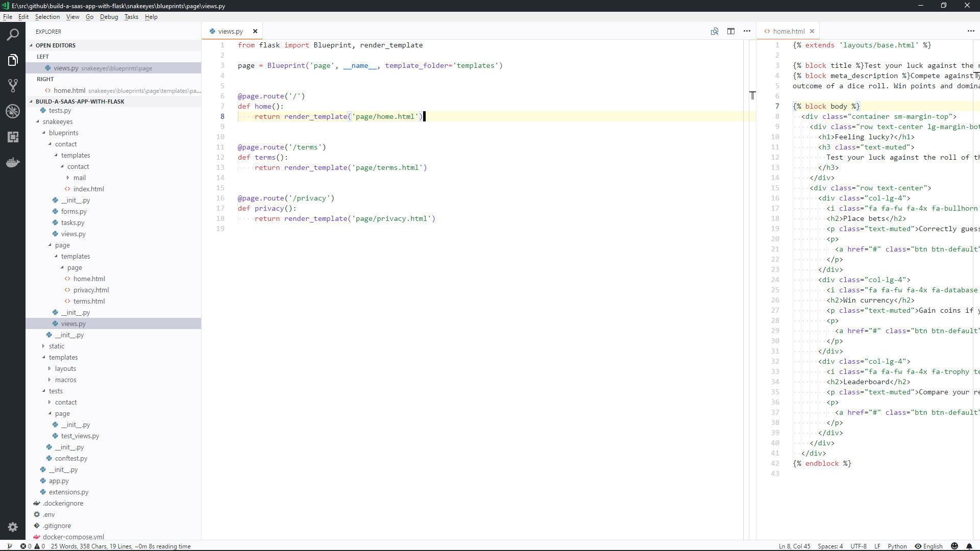Expand the layouts folder
This screenshot has height=551, width=980.
tap(65, 368)
